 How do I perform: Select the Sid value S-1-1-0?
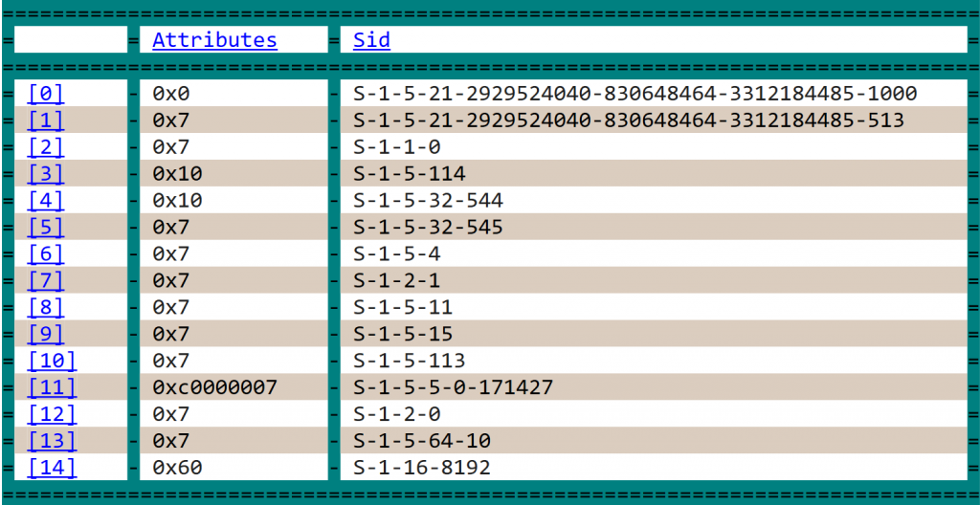[397, 147]
